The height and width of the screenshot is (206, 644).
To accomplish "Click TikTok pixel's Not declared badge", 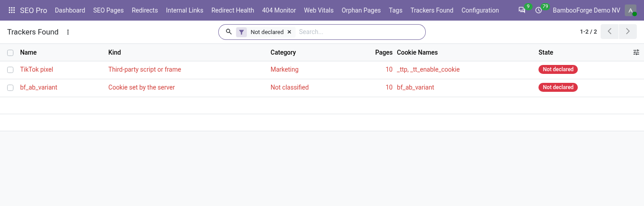I will [x=558, y=69].
